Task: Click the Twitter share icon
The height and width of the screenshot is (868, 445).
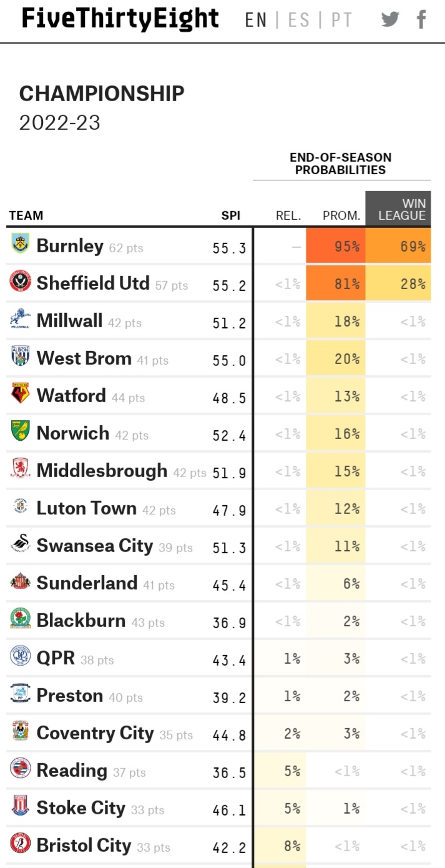Action: 390,19
